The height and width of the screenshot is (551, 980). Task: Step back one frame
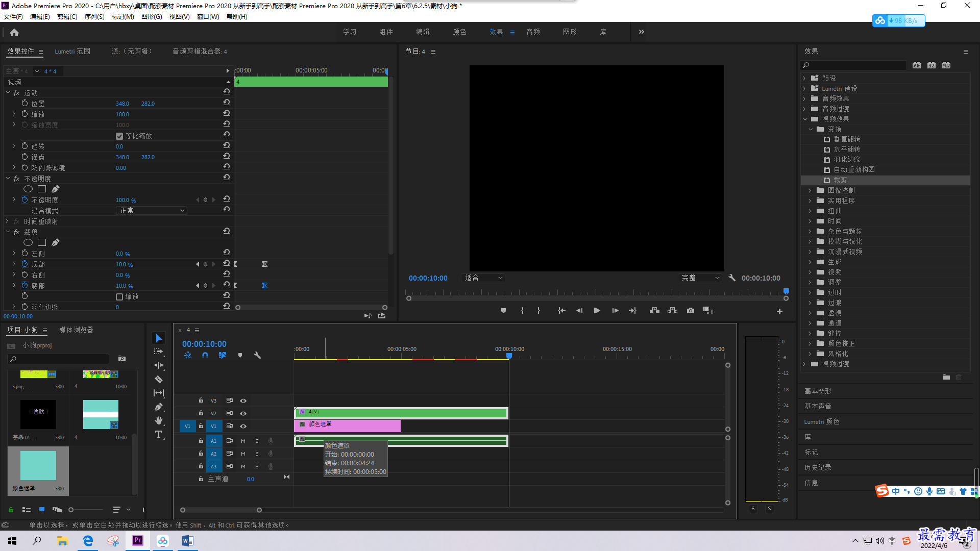(579, 311)
